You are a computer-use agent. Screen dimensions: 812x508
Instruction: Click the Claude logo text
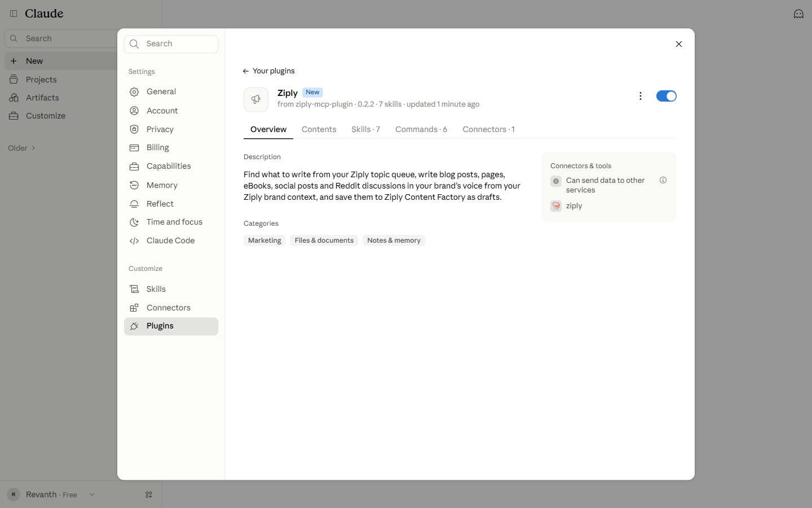point(44,14)
